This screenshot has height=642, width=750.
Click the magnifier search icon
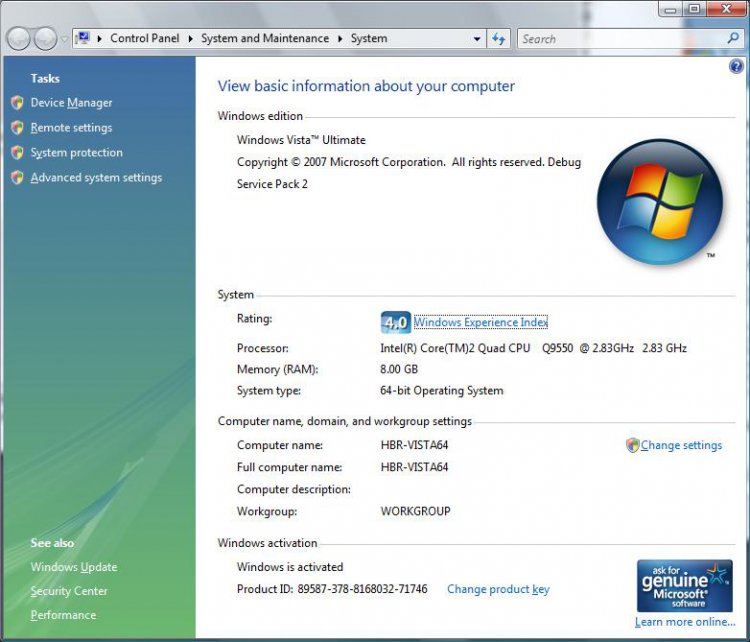(733, 38)
